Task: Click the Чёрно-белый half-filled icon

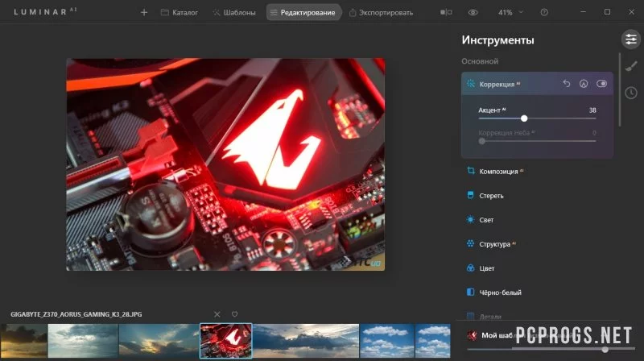Action: 471,292
